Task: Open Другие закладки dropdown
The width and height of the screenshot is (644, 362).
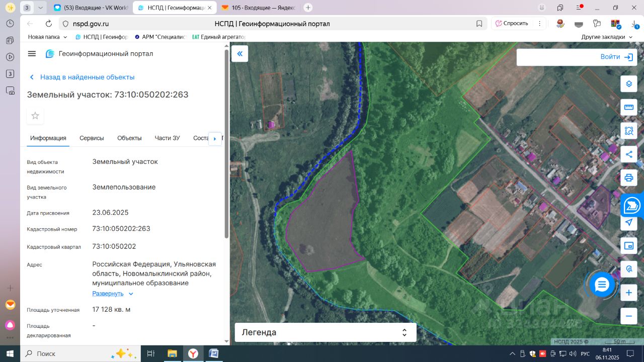Action: 607,37
